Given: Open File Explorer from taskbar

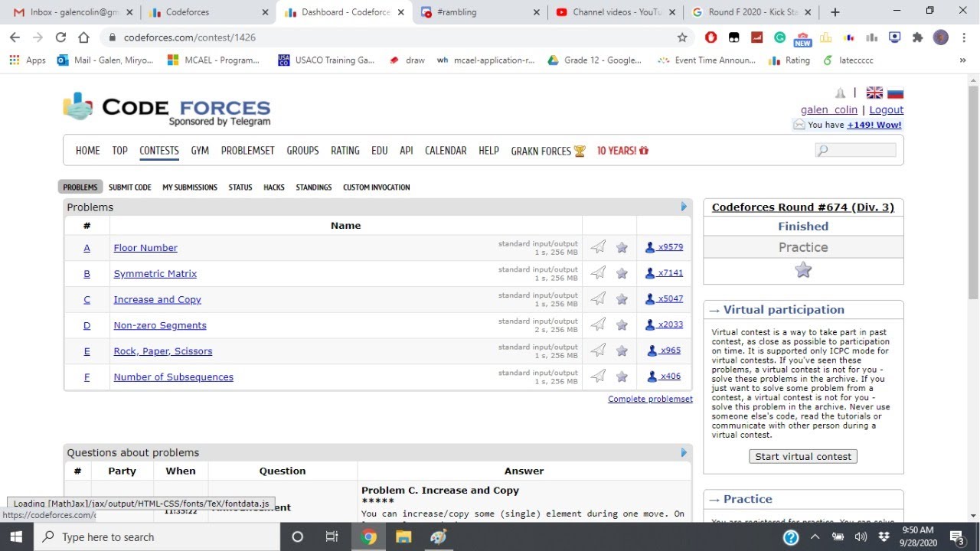Looking at the screenshot, I should click(403, 536).
